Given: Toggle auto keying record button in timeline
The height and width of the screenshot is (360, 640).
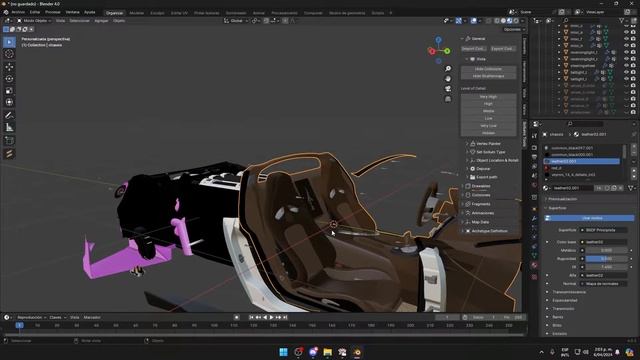Looking at the screenshot, I should point(236,317).
